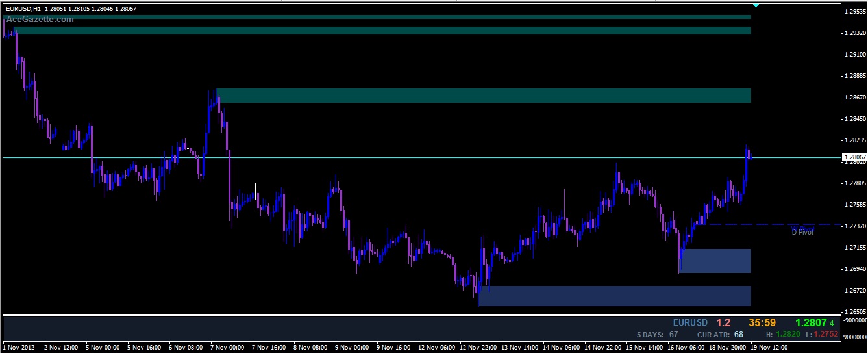The height and width of the screenshot is (353, 868).
Task: Click price axis label 1.27805
Action: tap(854, 183)
